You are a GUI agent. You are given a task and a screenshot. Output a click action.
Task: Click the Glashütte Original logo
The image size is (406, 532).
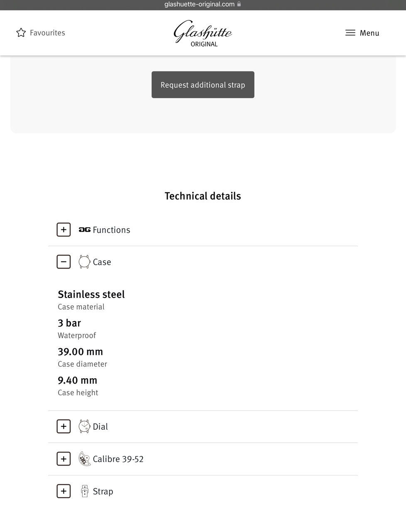tap(203, 33)
